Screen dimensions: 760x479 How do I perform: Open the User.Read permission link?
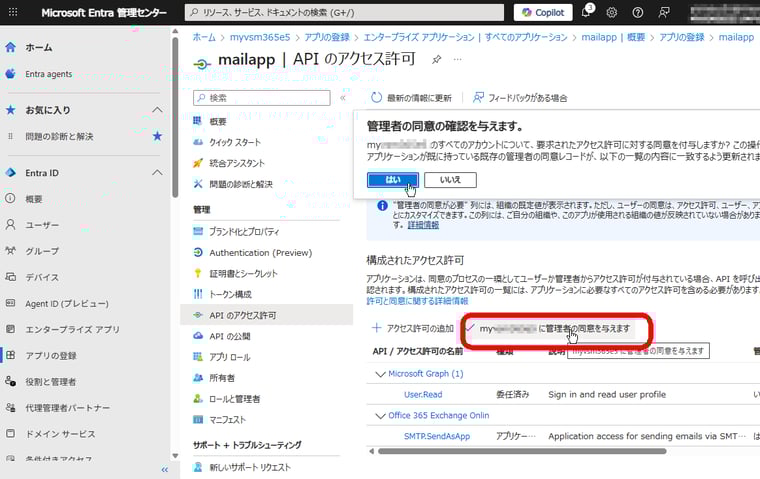click(423, 395)
